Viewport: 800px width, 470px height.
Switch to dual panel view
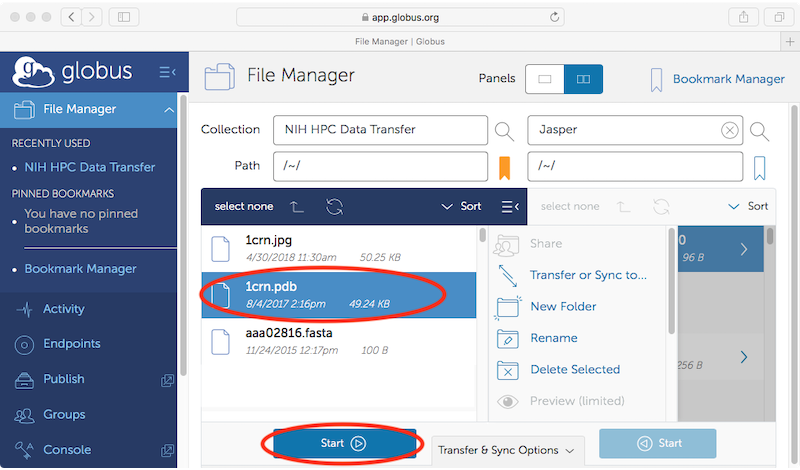583,79
